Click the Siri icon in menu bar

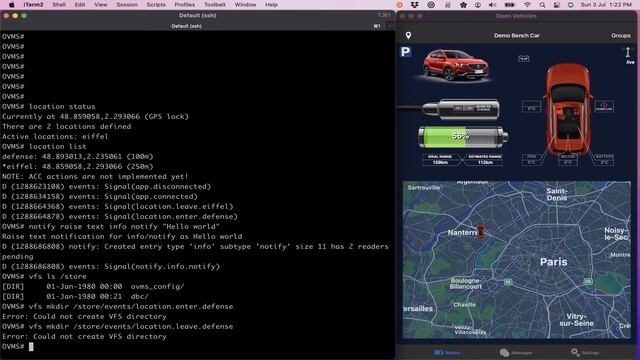click(571, 4)
